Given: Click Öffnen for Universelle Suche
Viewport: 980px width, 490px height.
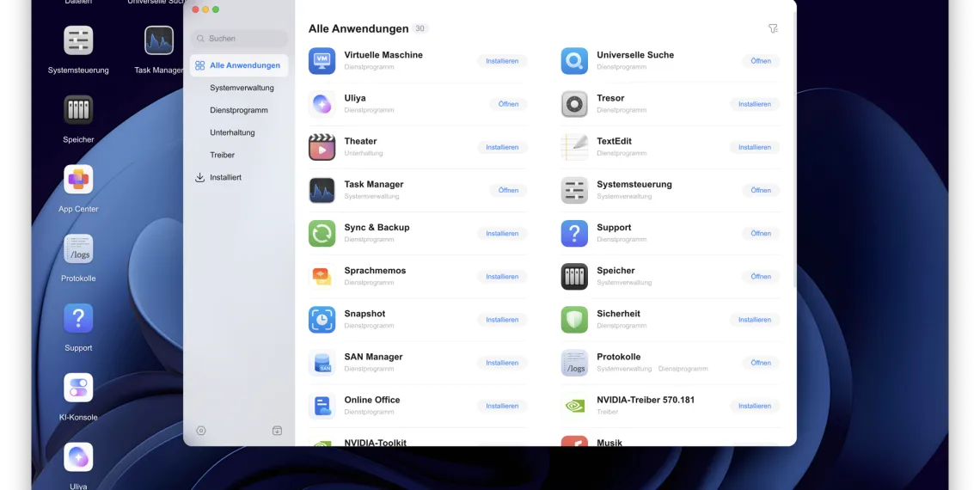Looking at the screenshot, I should point(761,61).
